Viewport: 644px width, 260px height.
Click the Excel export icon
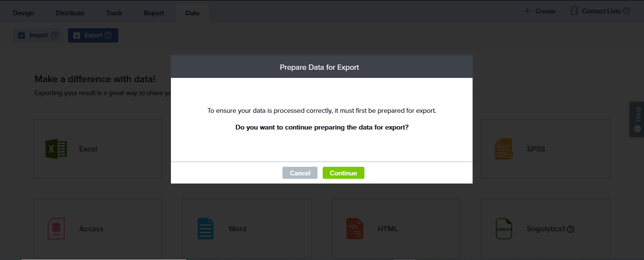pos(56,149)
